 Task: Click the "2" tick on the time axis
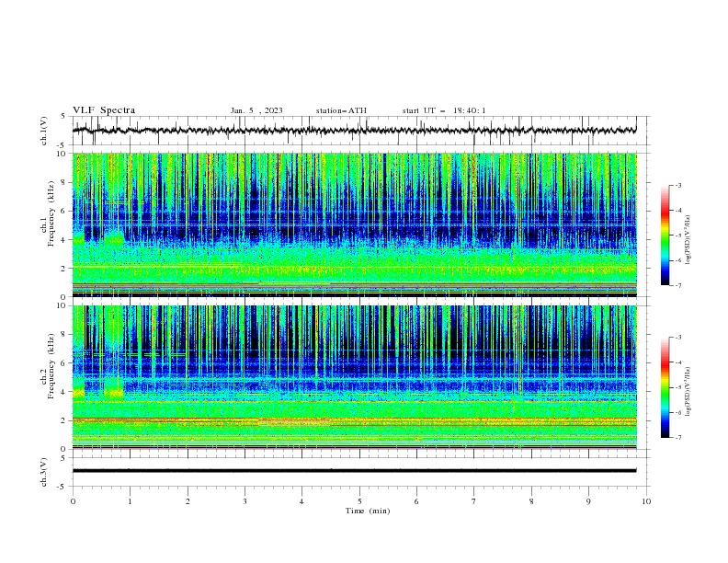pyautogui.click(x=188, y=501)
